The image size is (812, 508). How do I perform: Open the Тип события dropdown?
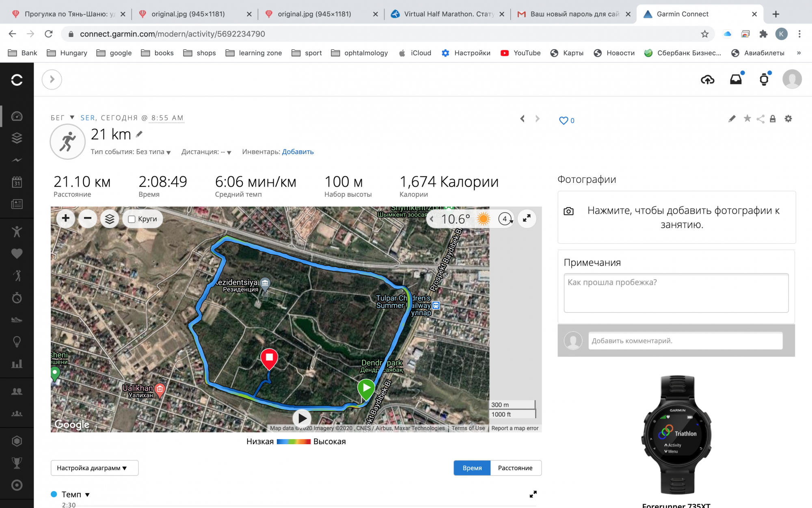[x=131, y=152]
